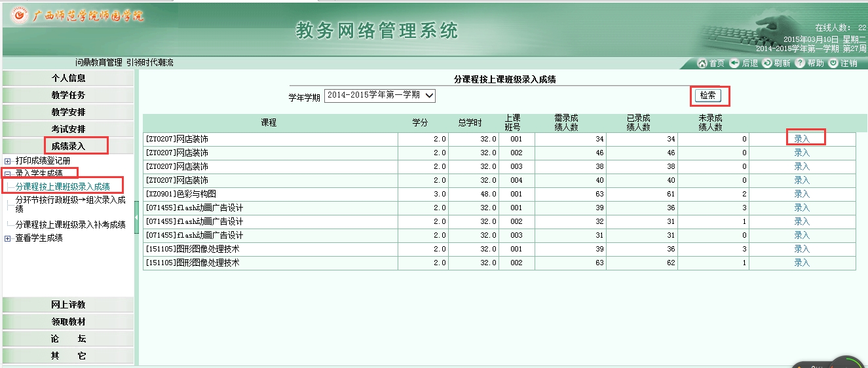Expand the 打印成绩登记册 tree node
868x368 pixels.
[x=8, y=160]
